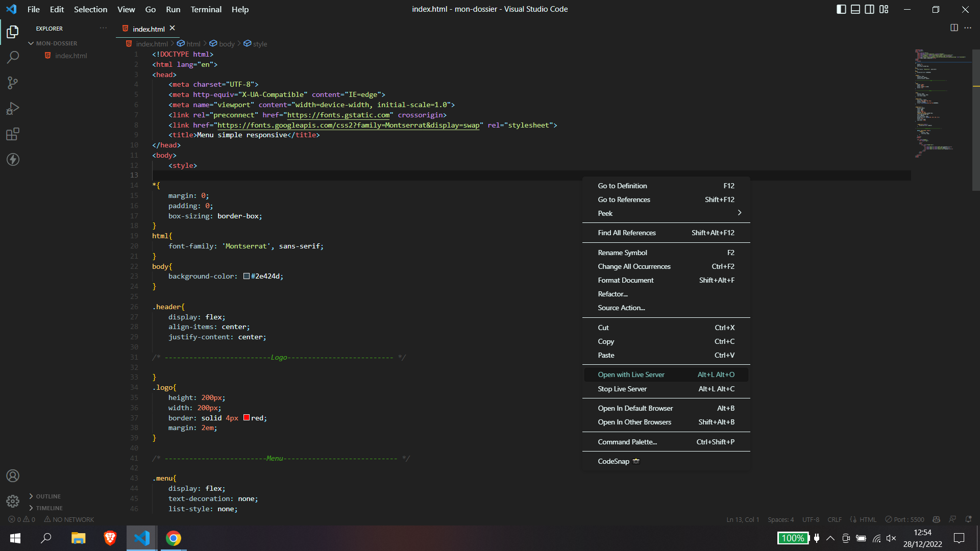The width and height of the screenshot is (980, 551).
Task: Open the Manage gear icon
Action: pos(13,501)
